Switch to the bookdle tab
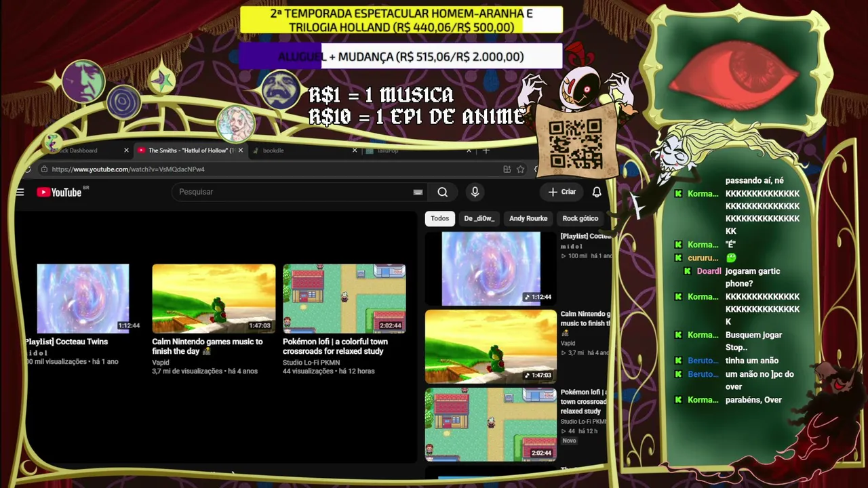The width and height of the screenshot is (868, 488). pyautogui.click(x=303, y=150)
